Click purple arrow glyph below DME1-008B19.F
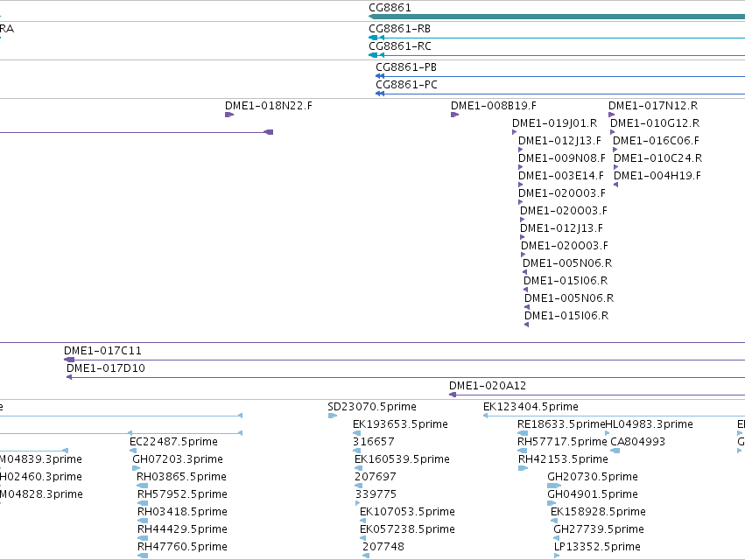This screenshot has height=560, width=745. (454, 115)
